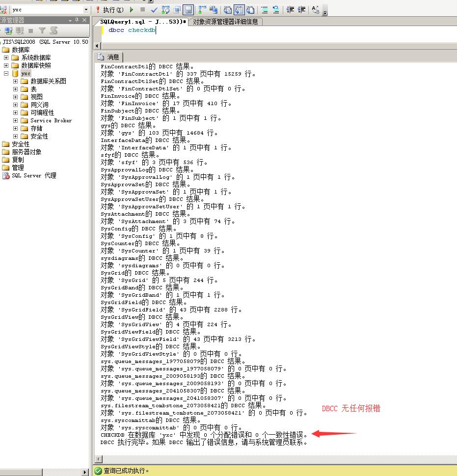Expand the 表 tables node
This screenshot has width=457, height=476.
pyautogui.click(x=16, y=89)
